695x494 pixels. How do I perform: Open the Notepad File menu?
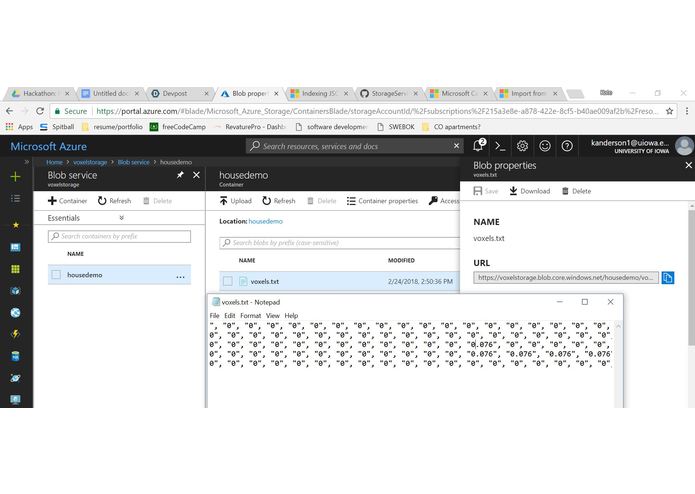tap(215, 315)
